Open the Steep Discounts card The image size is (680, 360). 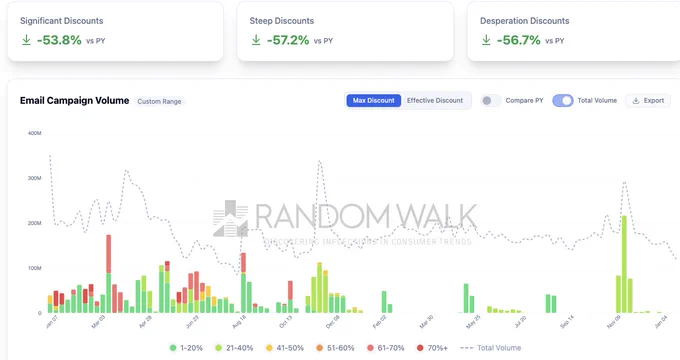345,31
